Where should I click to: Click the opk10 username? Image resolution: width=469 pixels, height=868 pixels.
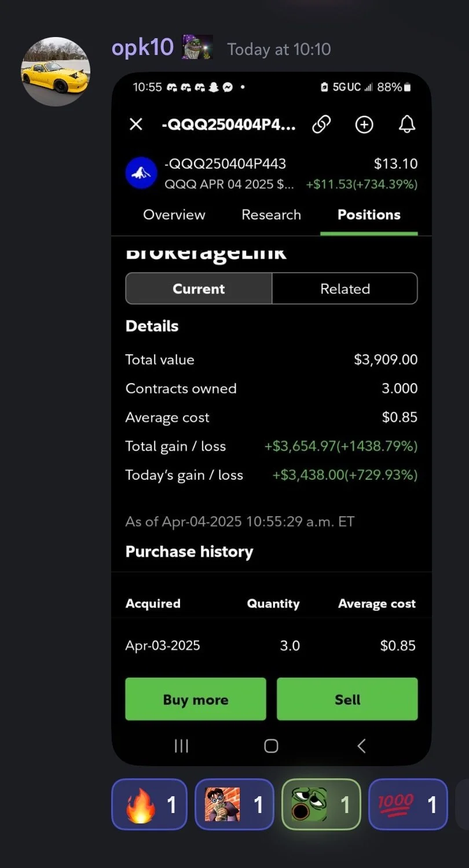[x=142, y=47]
